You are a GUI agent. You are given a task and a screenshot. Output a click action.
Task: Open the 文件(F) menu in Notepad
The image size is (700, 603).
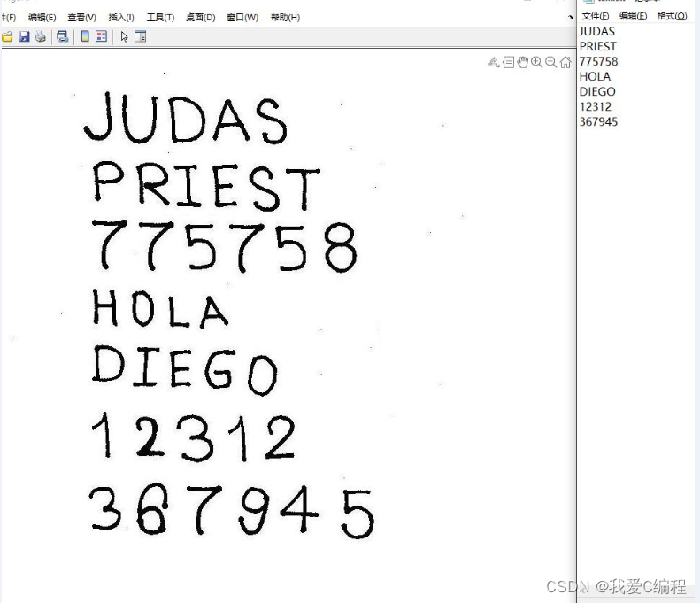[x=595, y=16]
